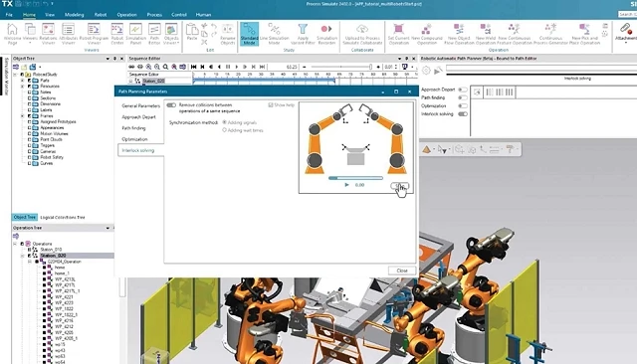Toggle Optimization switch in path planner
The image size is (637, 364).
point(462,105)
